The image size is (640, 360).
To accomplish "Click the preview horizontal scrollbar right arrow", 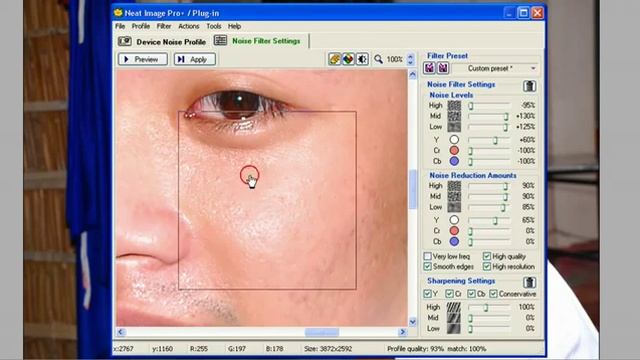I will tap(402, 332).
